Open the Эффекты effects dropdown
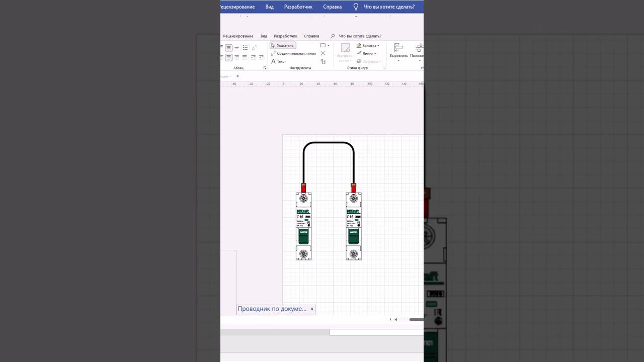 click(368, 61)
